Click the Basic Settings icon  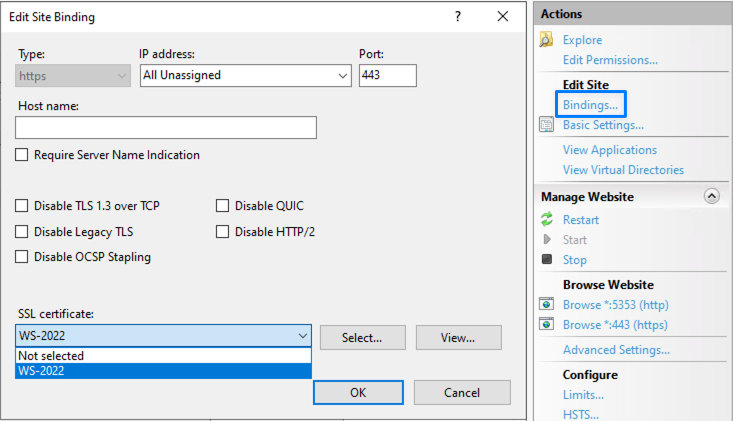[x=546, y=125]
